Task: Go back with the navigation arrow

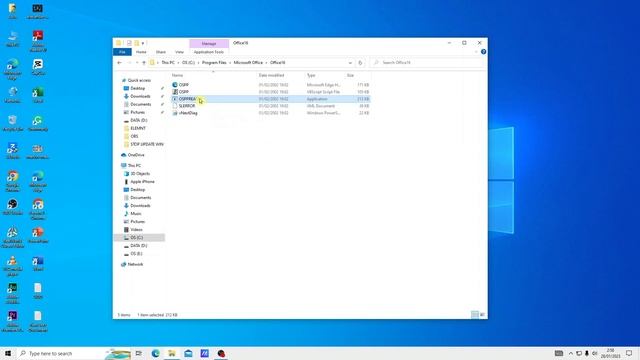Action: coord(119,62)
